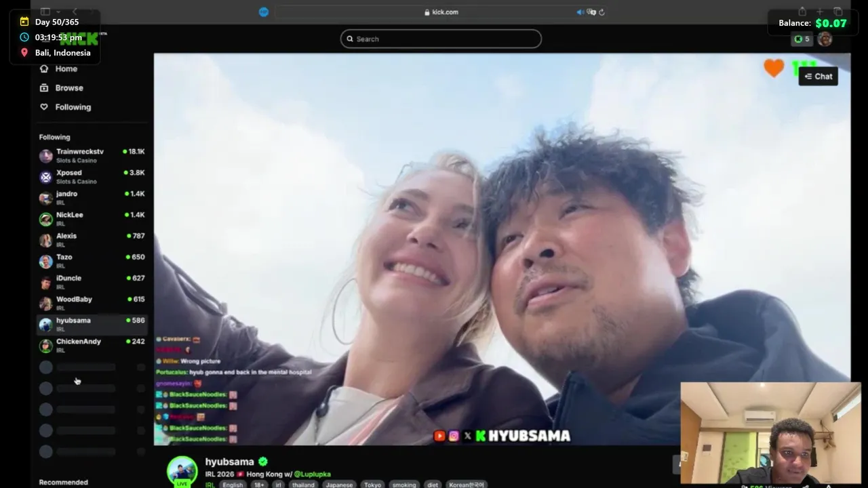Click the IRL category link
Viewport: 868px width, 488px height.
[x=210, y=485]
